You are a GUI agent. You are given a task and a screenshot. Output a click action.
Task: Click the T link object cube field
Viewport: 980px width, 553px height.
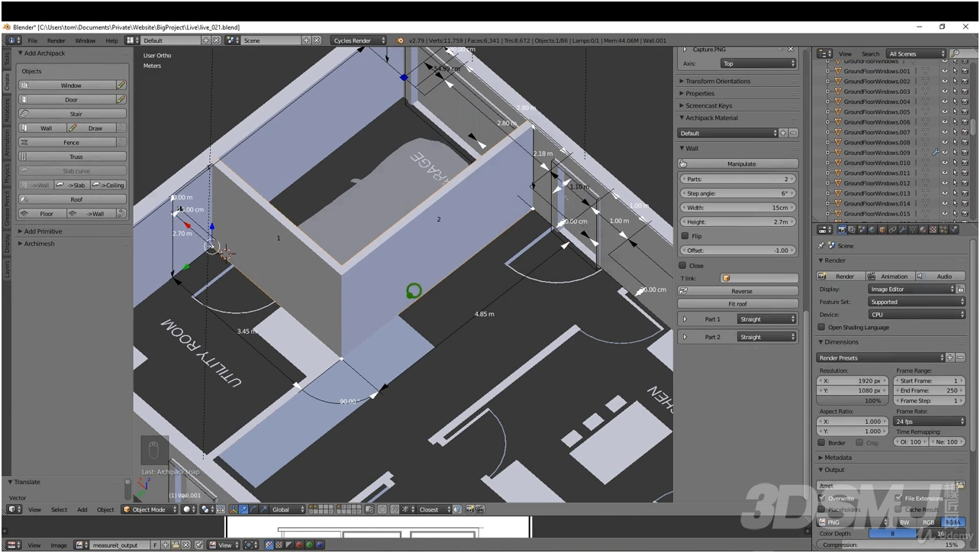(759, 278)
